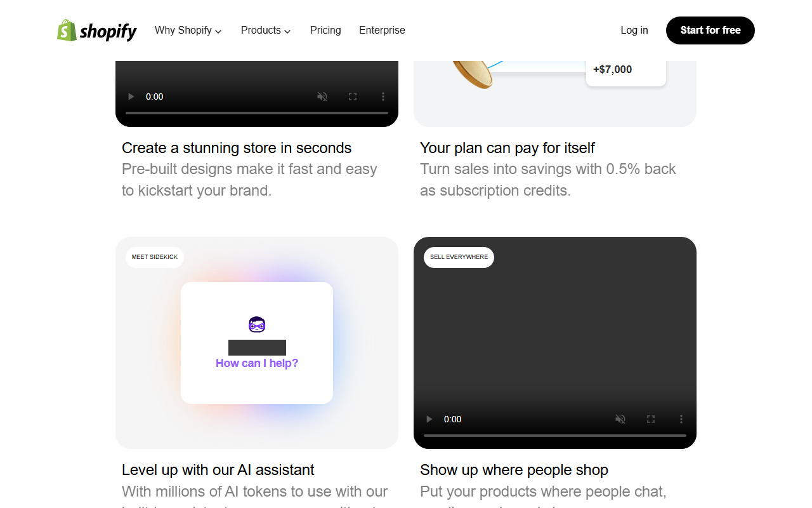Screen dimensions: 812x508
Task: Click the Log in link
Action: click(634, 30)
